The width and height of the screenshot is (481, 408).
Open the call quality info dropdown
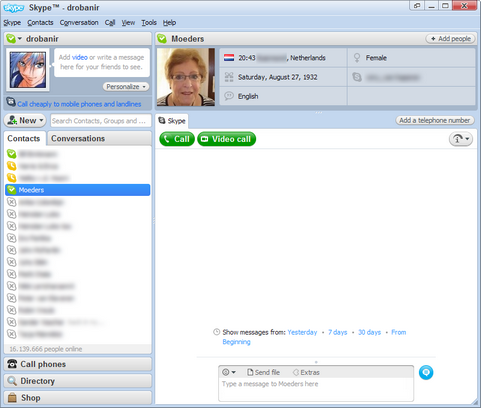tap(461, 139)
